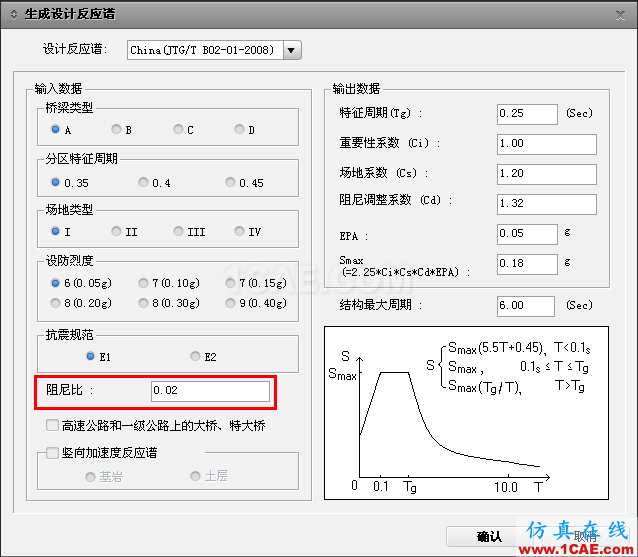This screenshot has height=557, width=638.
Task: Select intensity 8 (0.30g)
Action: coord(143,303)
